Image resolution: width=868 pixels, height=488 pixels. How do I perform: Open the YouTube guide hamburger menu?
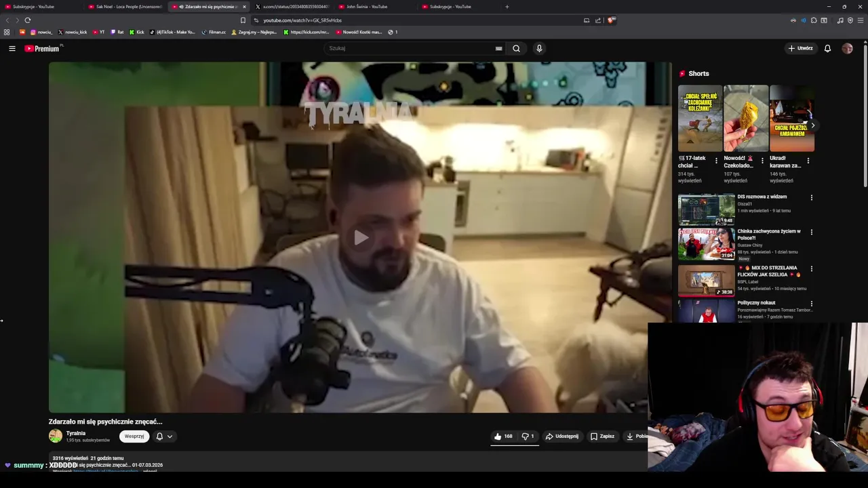[x=12, y=49]
